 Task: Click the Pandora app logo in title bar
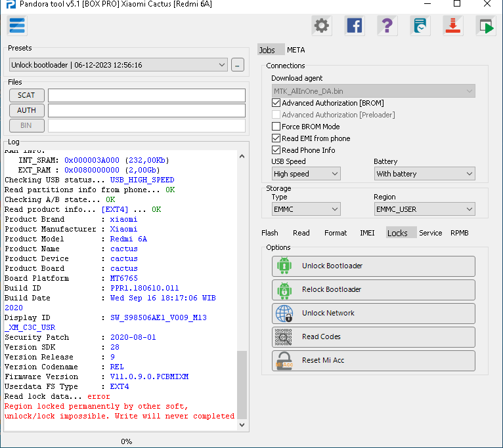point(11,4)
